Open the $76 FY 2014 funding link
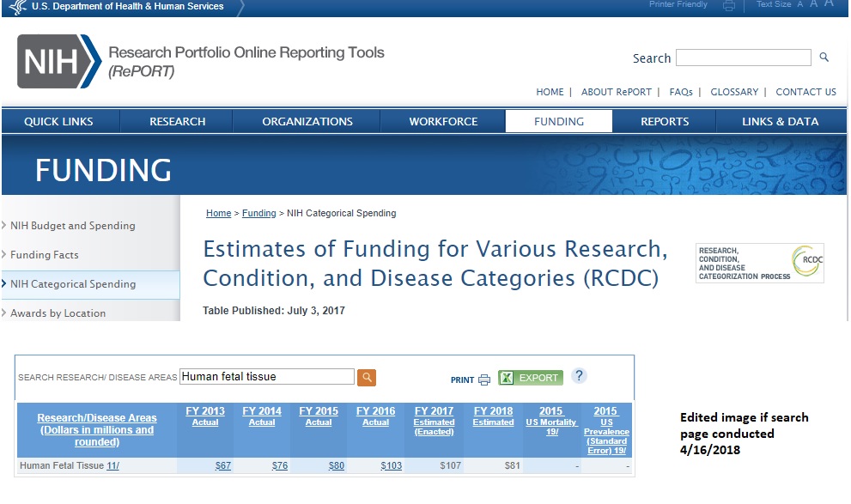This screenshot has width=851, height=504. point(279,465)
